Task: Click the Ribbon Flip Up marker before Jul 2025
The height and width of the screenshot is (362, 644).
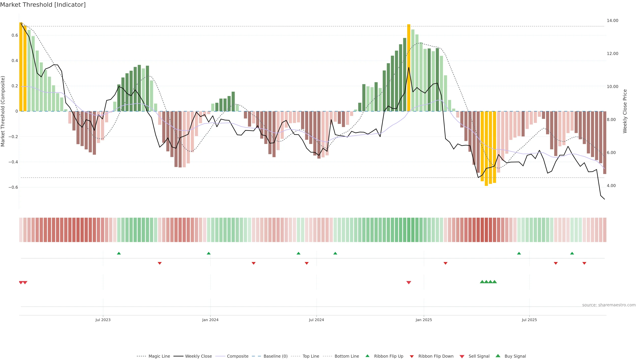Action: [519, 253]
